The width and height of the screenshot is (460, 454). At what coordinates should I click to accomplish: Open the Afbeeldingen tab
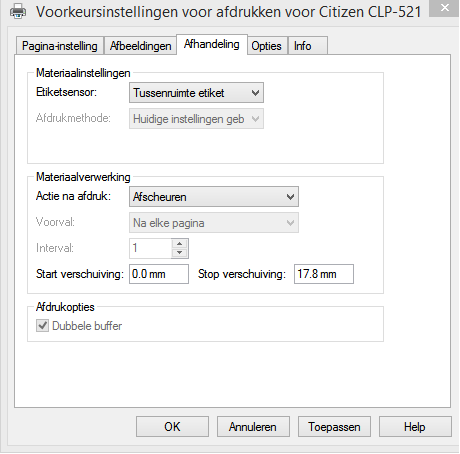pyautogui.click(x=140, y=46)
